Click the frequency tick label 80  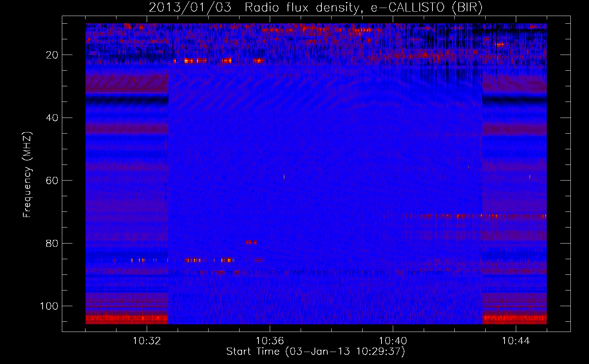[52, 243]
